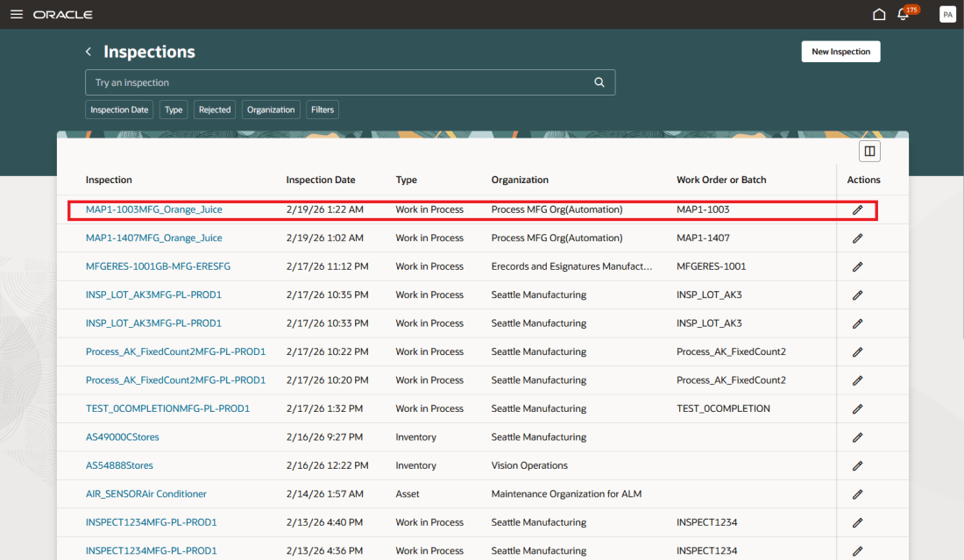The image size is (964, 560).
Task: Edit AS54888Stores inspection via pencil icon
Action: [x=856, y=464]
